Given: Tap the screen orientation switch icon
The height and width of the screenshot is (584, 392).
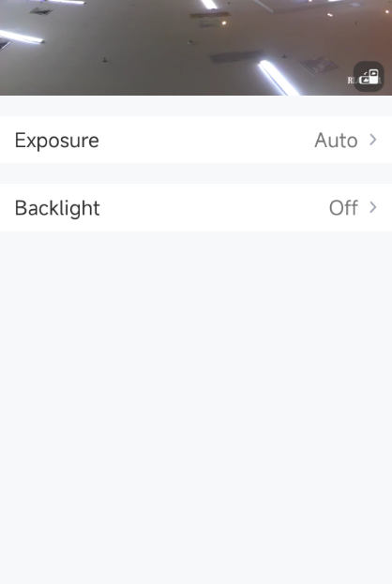Looking at the screenshot, I should (x=369, y=76).
